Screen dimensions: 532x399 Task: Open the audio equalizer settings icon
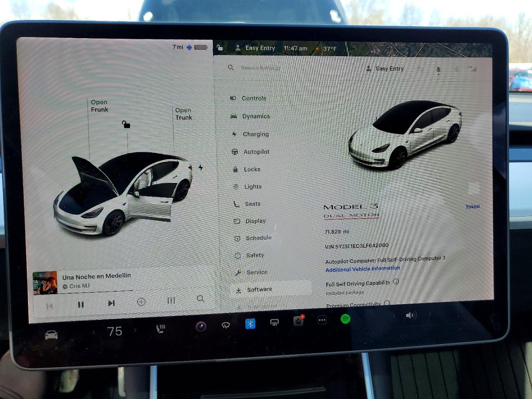click(171, 300)
